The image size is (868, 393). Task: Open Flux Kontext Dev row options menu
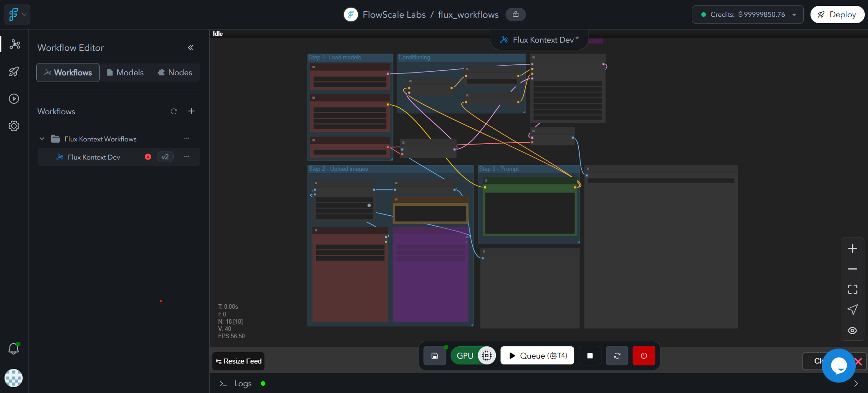pos(187,156)
